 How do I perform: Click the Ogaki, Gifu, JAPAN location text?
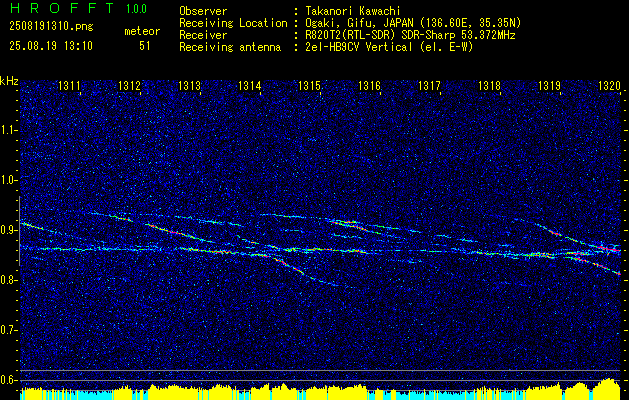pyautogui.click(x=412, y=23)
